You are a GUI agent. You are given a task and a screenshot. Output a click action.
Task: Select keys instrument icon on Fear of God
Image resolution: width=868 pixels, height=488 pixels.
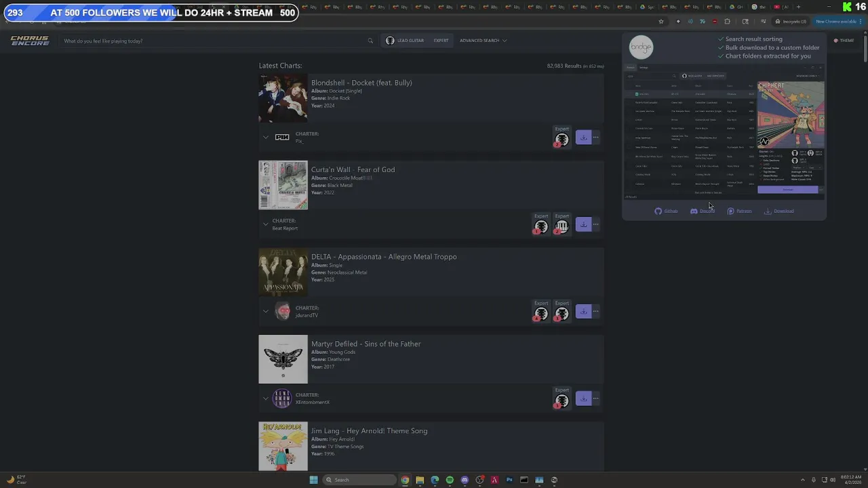(561, 227)
